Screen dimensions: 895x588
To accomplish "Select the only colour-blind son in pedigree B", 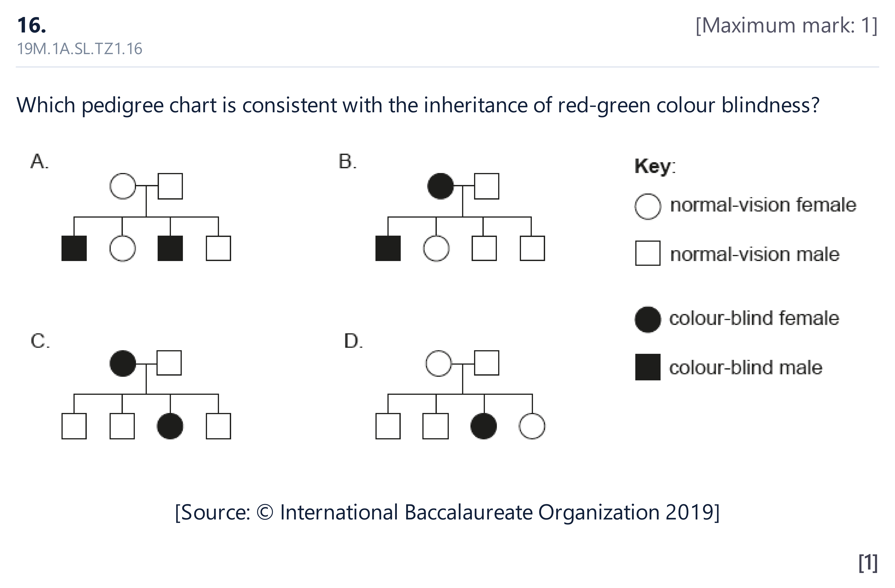I will click(x=388, y=248).
